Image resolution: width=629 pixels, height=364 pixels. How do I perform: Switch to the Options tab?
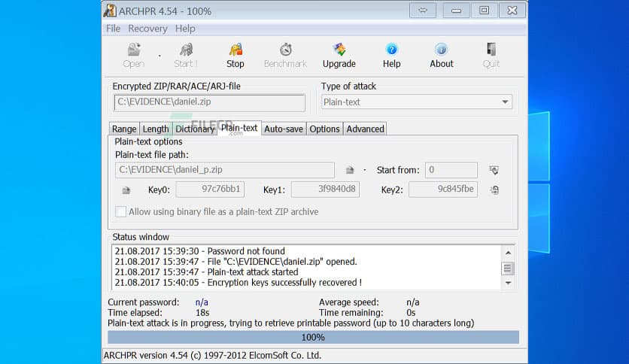click(x=324, y=129)
